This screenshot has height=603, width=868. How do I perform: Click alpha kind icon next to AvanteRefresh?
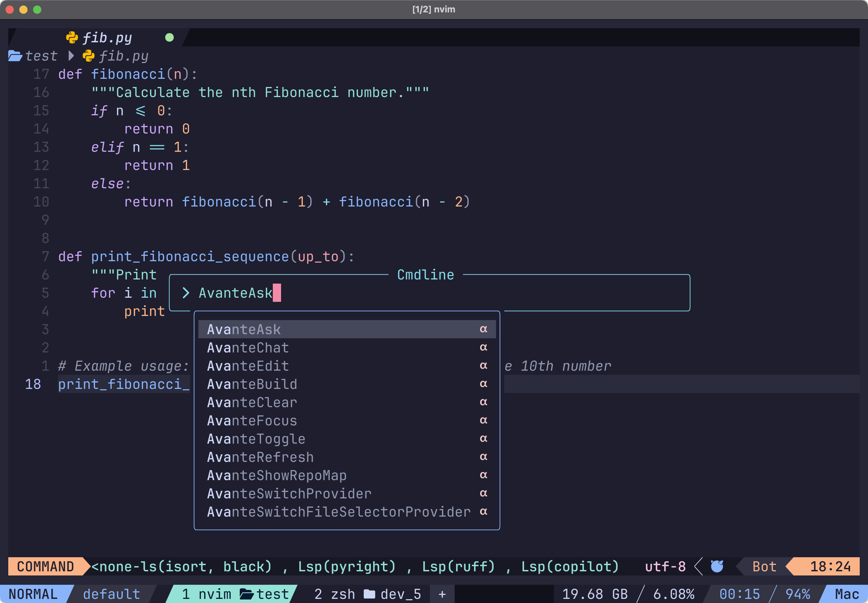pos(484,457)
